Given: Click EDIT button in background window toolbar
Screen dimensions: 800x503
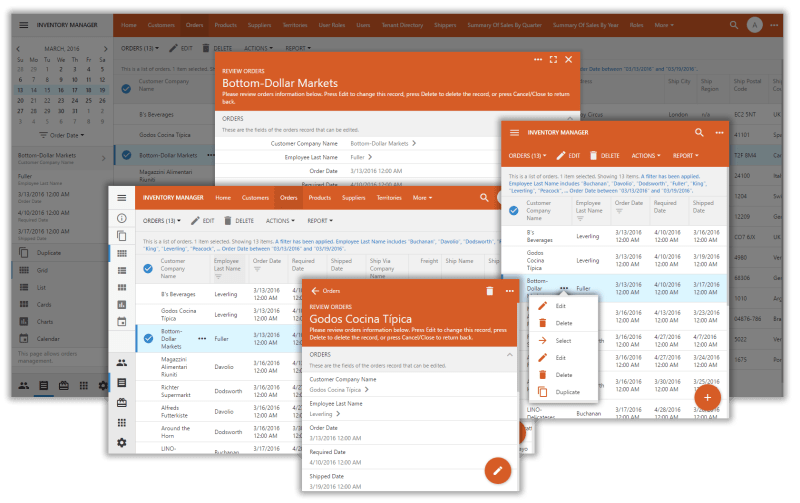Looking at the screenshot, I should (x=181, y=48).
